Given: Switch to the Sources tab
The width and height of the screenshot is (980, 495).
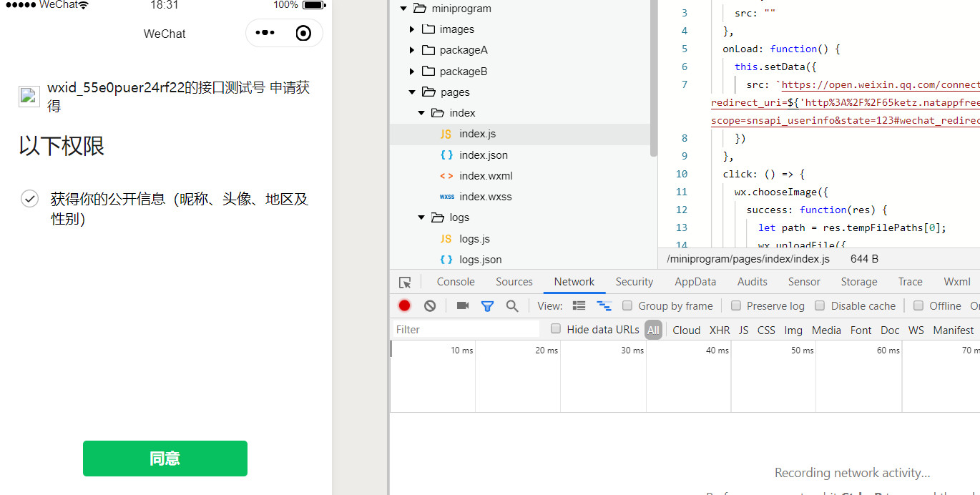Looking at the screenshot, I should pos(514,282).
